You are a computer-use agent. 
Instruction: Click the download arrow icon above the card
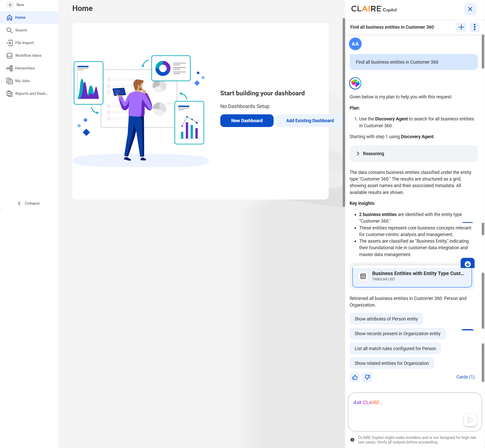[467, 264]
